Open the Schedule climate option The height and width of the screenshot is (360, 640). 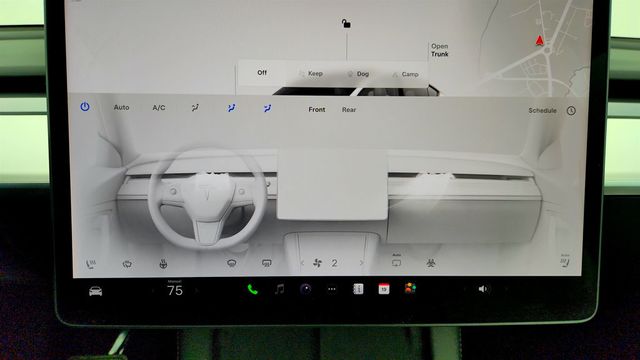point(542,111)
